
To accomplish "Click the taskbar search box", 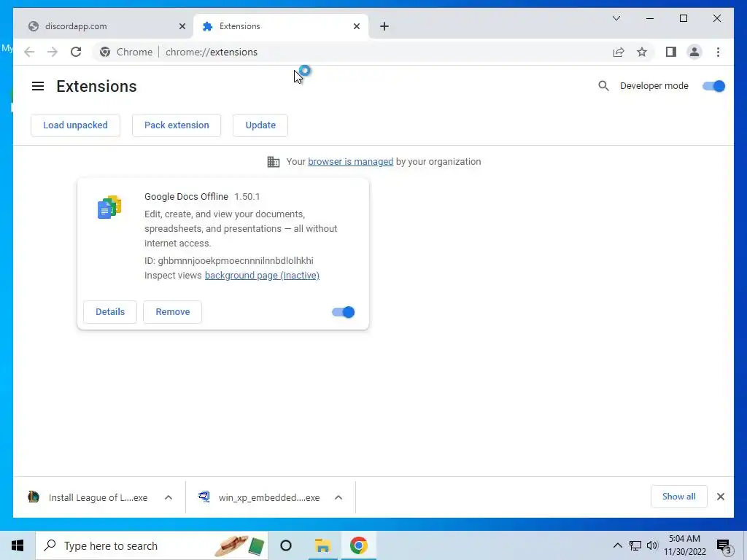I will pyautogui.click(x=152, y=545).
